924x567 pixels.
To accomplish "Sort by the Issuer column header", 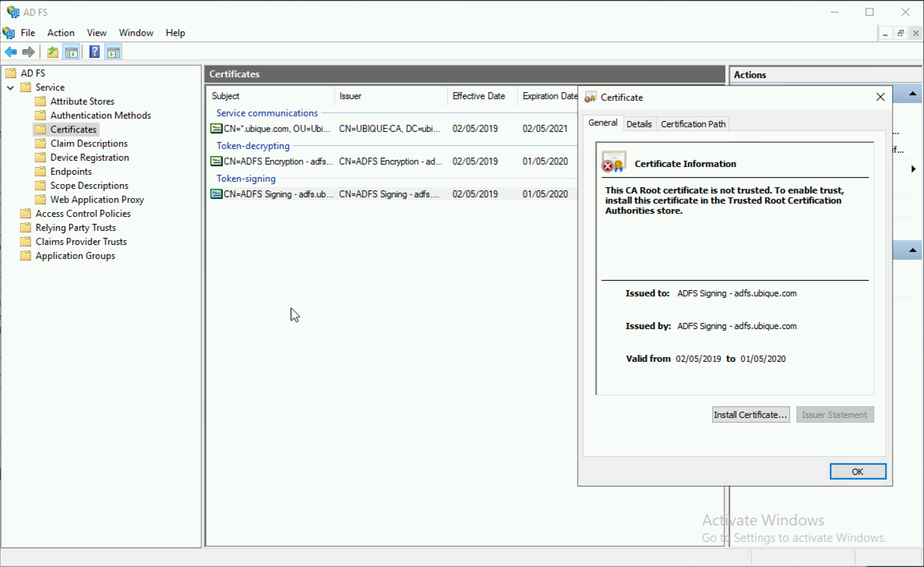I will (x=391, y=96).
